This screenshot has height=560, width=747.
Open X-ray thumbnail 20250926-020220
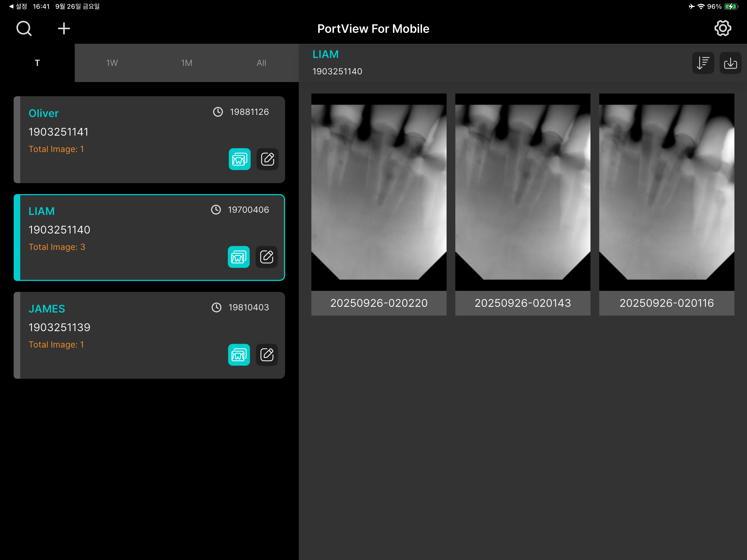pyautogui.click(x=379, y=192)
